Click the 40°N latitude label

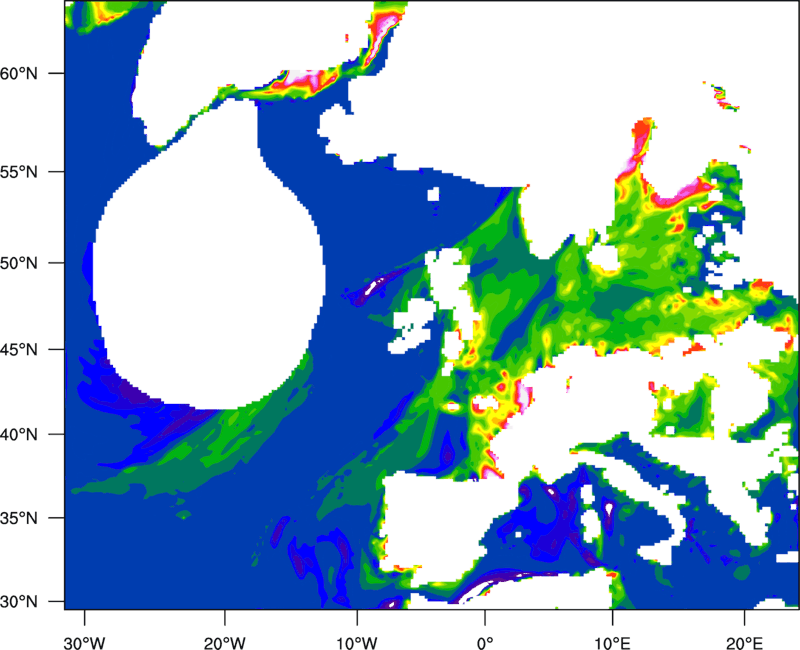point(19,434)
